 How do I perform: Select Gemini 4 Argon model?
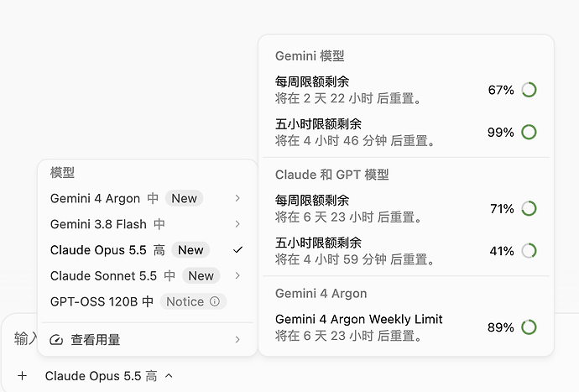pos(148,198)
